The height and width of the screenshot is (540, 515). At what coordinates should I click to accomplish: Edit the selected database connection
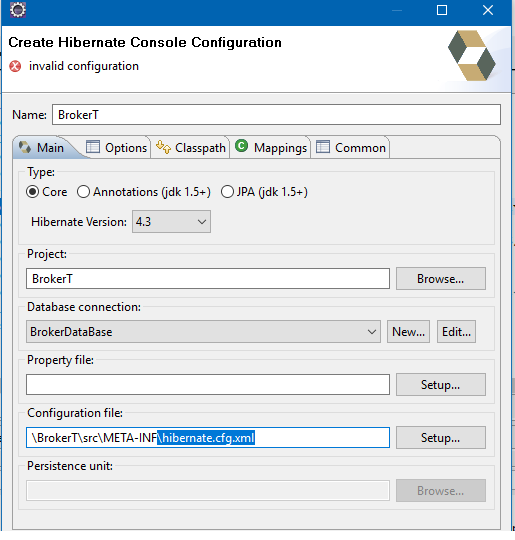pyautogui.click(x=456, y=332)
